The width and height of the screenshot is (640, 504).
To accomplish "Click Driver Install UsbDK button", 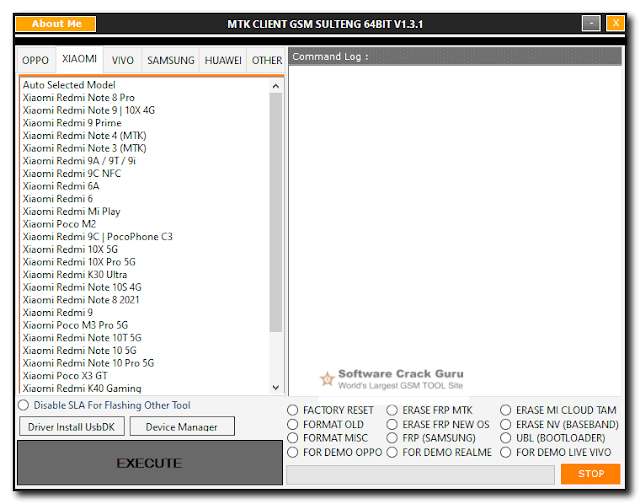I will [71, 427].
